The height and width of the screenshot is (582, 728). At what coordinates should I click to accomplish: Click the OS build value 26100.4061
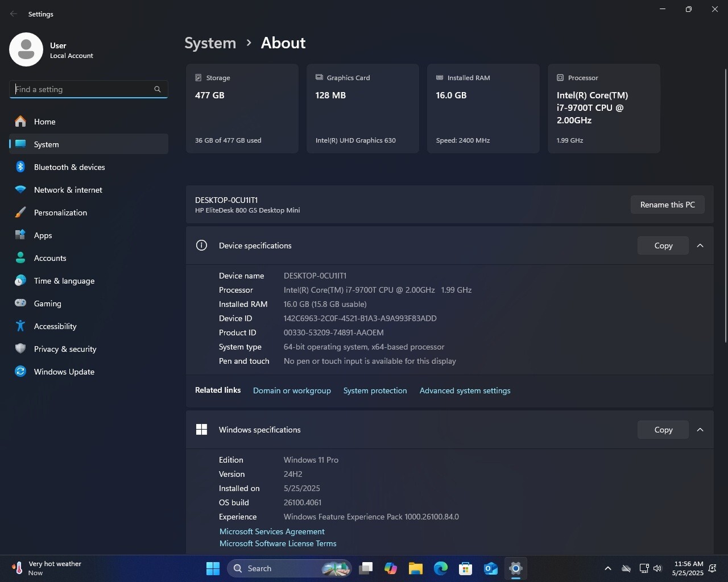click(303, 502)
